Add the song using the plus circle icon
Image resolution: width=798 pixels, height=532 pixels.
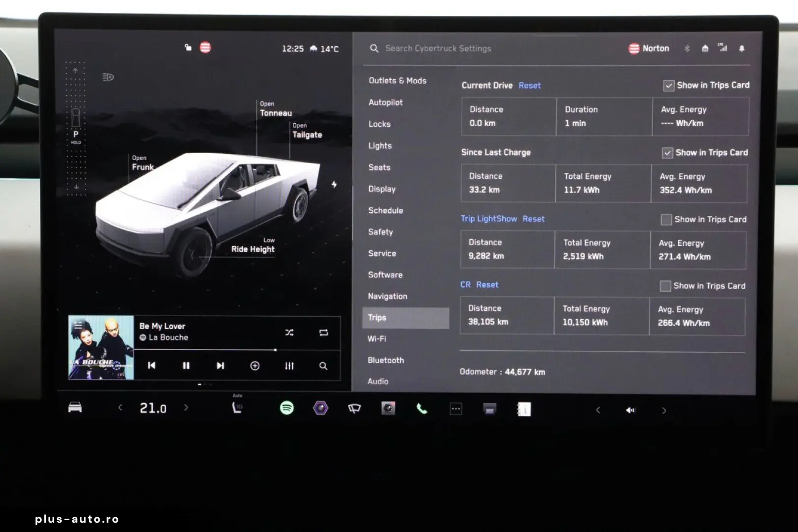tap(255, 366)
